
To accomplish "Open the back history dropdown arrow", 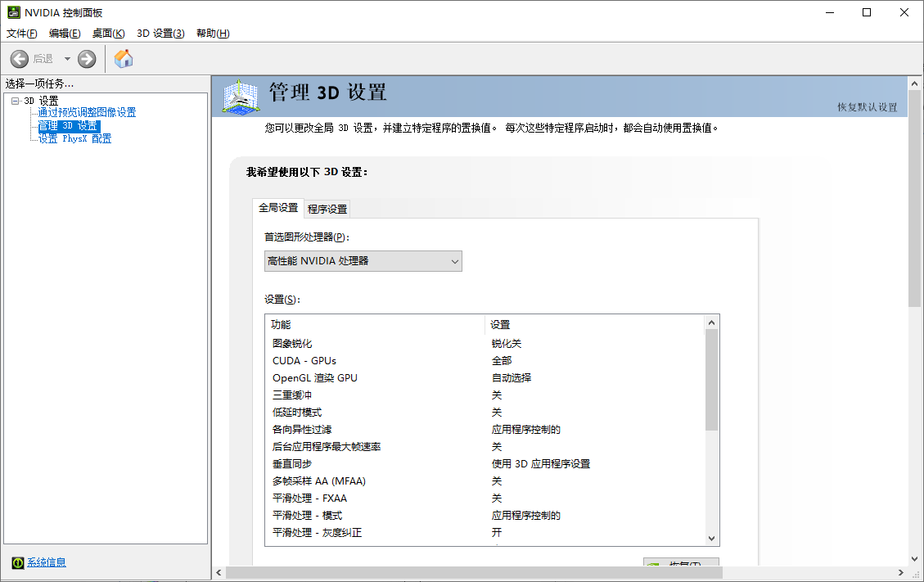I will [67, 59].
